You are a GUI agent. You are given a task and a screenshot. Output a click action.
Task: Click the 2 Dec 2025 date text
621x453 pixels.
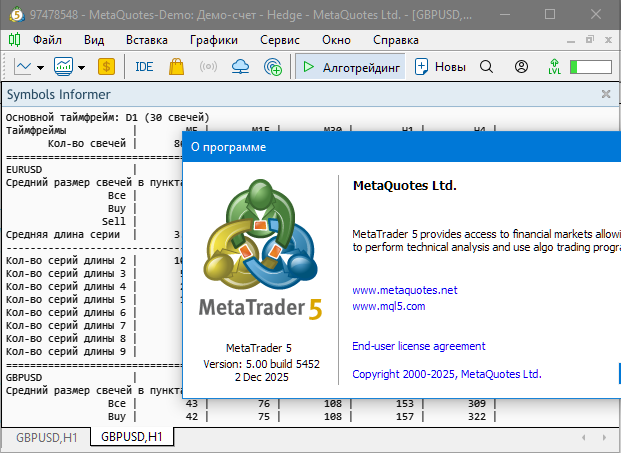[x=261, y=377]
